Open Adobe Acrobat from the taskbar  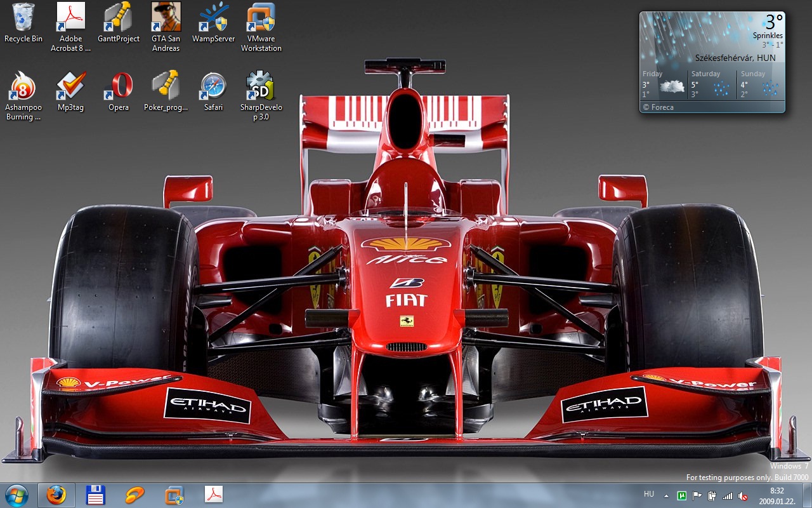(213, 495)
